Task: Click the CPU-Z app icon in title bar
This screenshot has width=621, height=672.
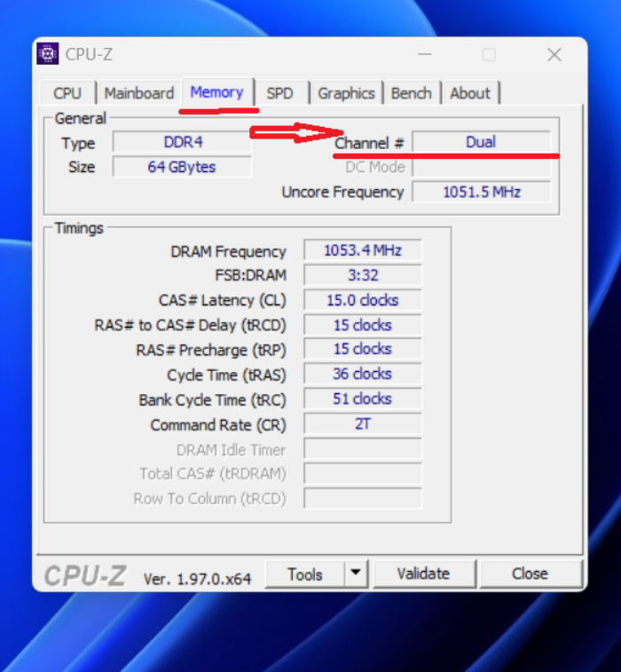Action: point(48,54)
